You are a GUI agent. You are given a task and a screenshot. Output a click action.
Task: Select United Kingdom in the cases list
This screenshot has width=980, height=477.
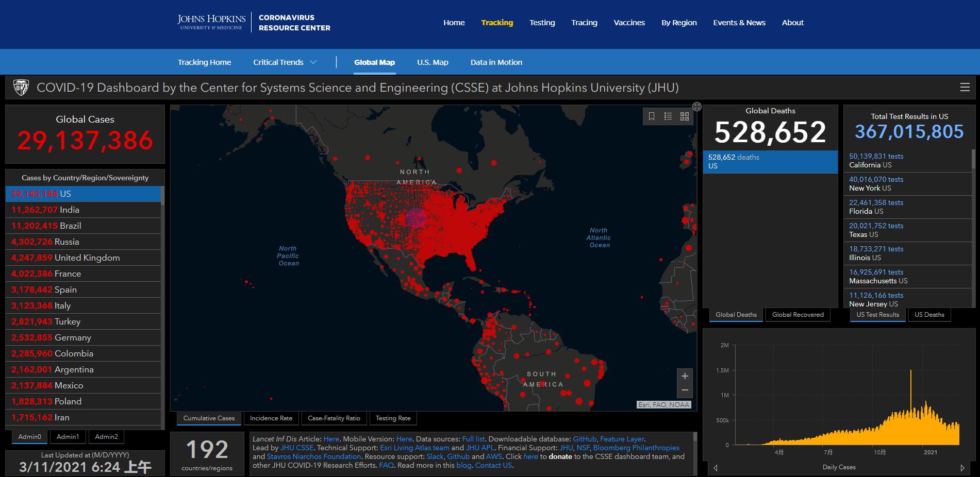tap(83, 258)
